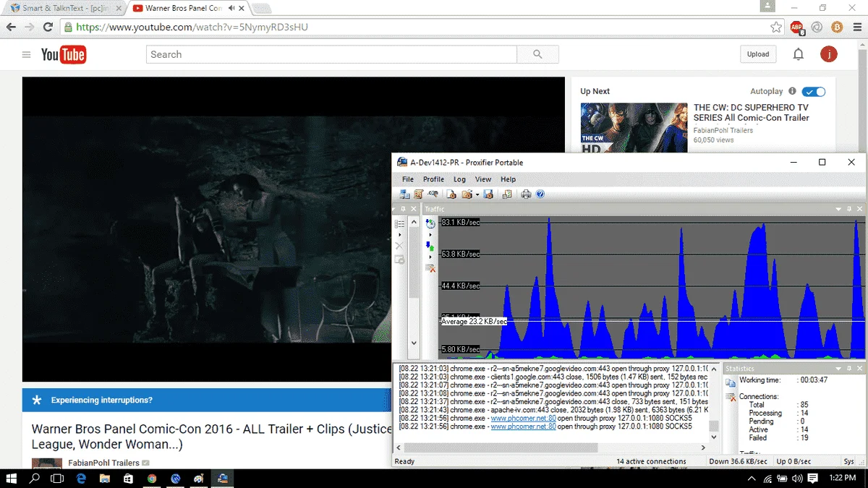Click the copy statistics icon

tap(731, 382)
